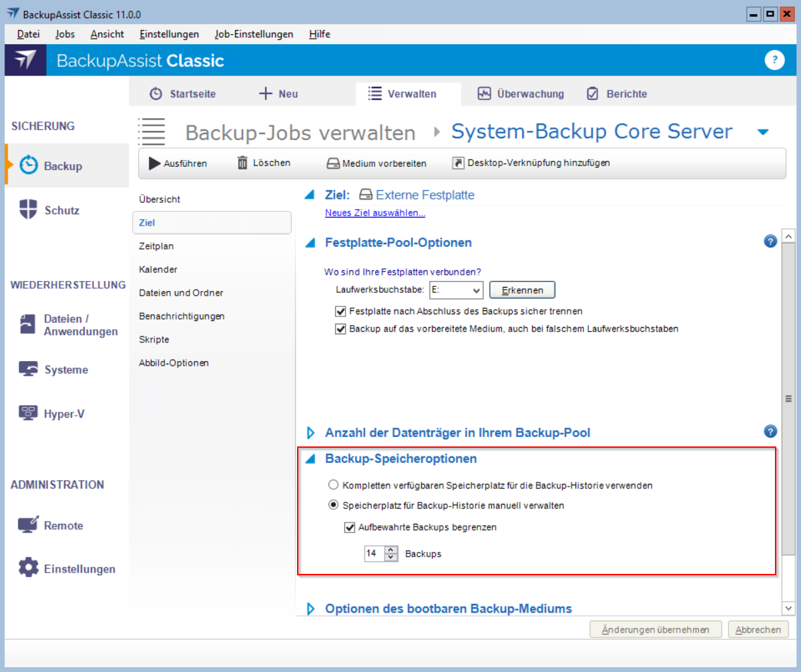This screenshot has height=672, width=801.
Task: Open the Job-Einstellungen menu
Action: [x=254, y=34]
